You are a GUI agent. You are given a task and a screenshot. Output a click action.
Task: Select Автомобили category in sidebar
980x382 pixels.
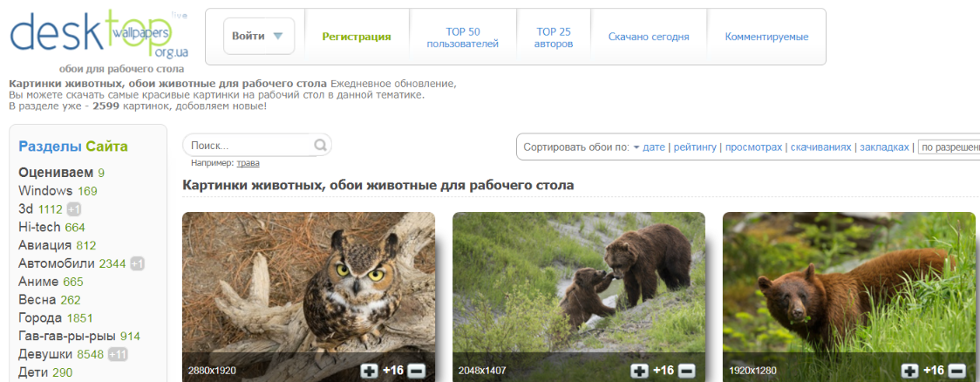(x=57, y=263)
